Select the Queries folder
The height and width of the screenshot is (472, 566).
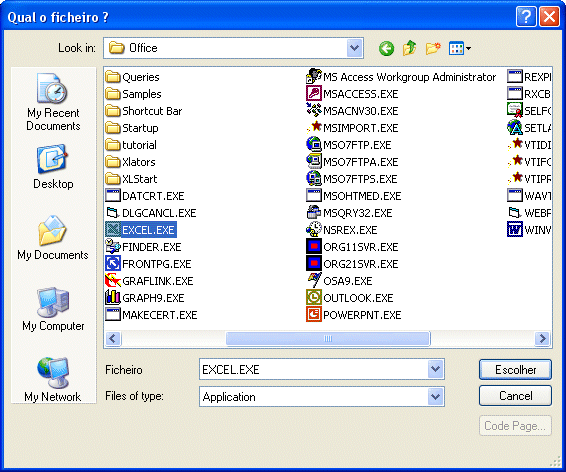point(132,77)
